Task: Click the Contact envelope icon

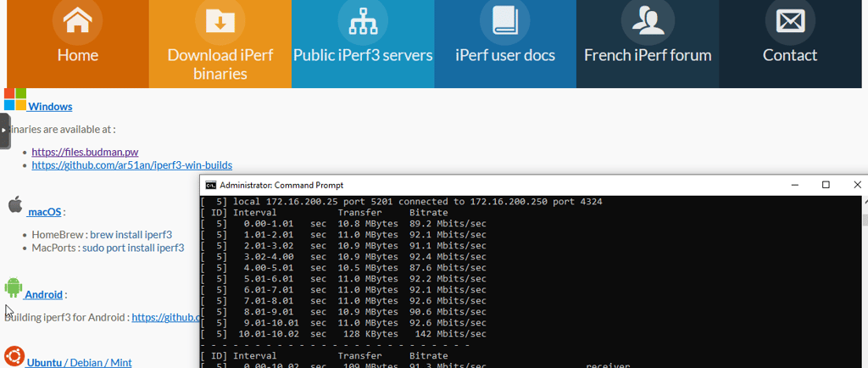Action: click(790, 20)
